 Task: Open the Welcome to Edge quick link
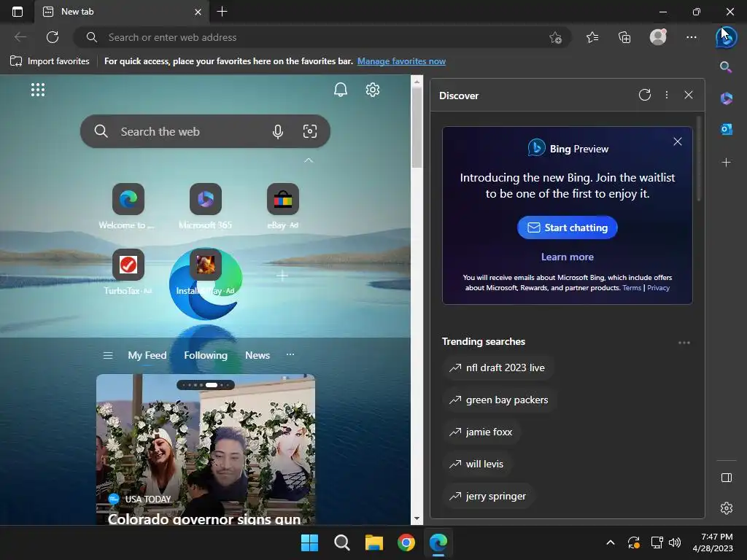pyautogui.click(x=128, y=206)
